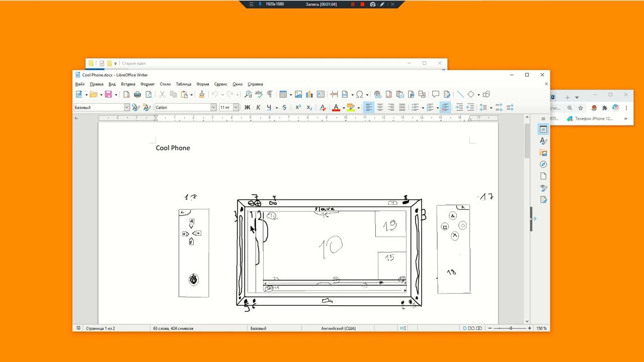Open the Сервис menu
Viewport: 644px width, 362px height.
[221, 84]
